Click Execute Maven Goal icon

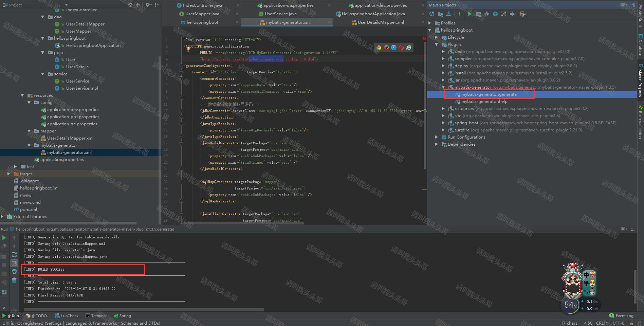(478, 14)
